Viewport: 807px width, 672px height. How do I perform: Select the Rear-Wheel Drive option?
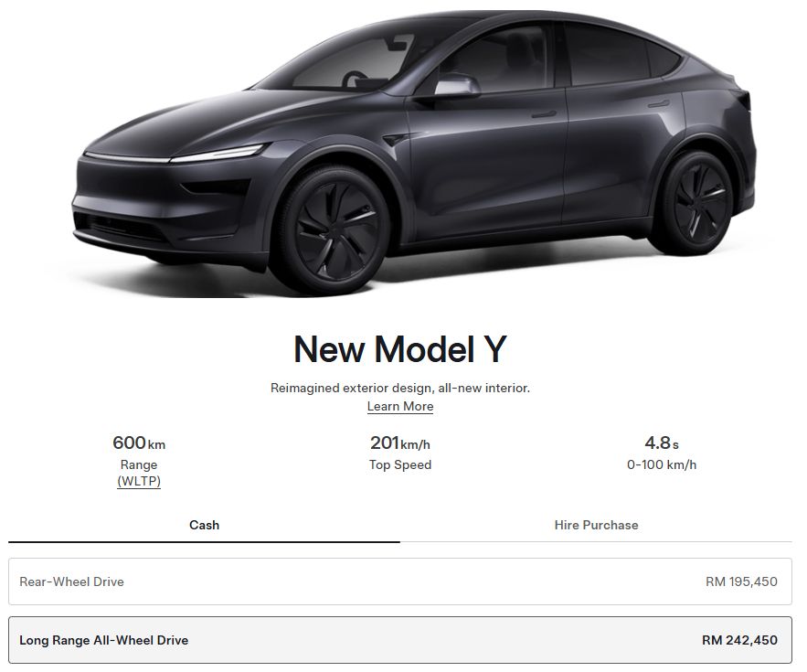tap(400, 581)
